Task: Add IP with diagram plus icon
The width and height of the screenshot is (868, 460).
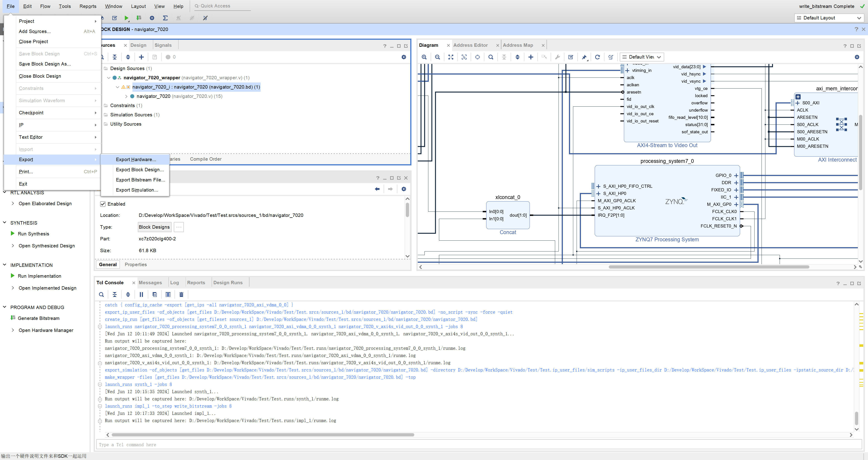Action: point(531,57)
